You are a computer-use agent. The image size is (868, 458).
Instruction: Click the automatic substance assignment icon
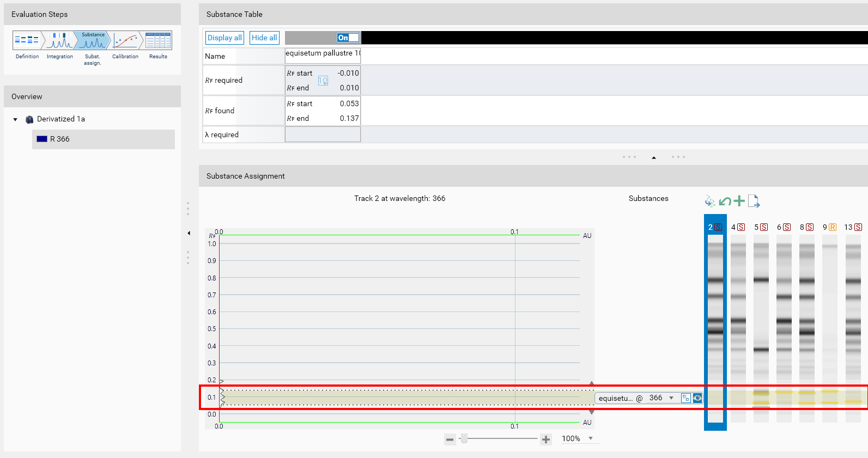pyautogui.click(x=709, y=201)
